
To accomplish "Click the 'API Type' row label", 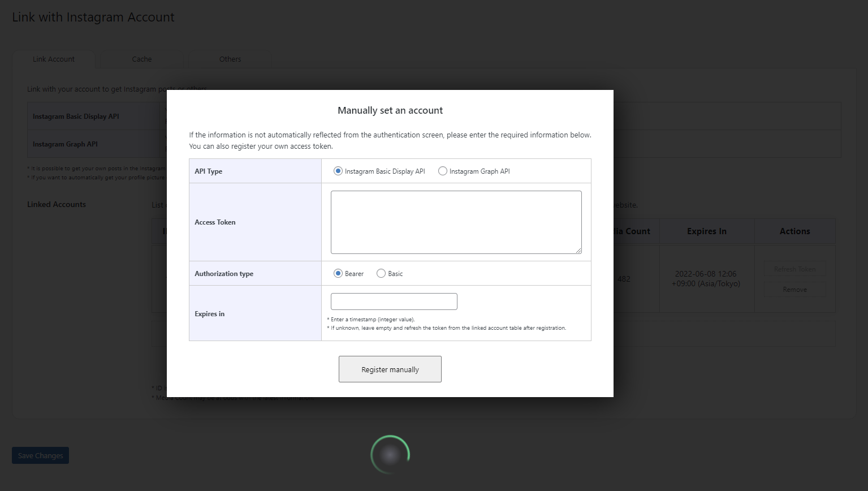I will tap(209, 171).
